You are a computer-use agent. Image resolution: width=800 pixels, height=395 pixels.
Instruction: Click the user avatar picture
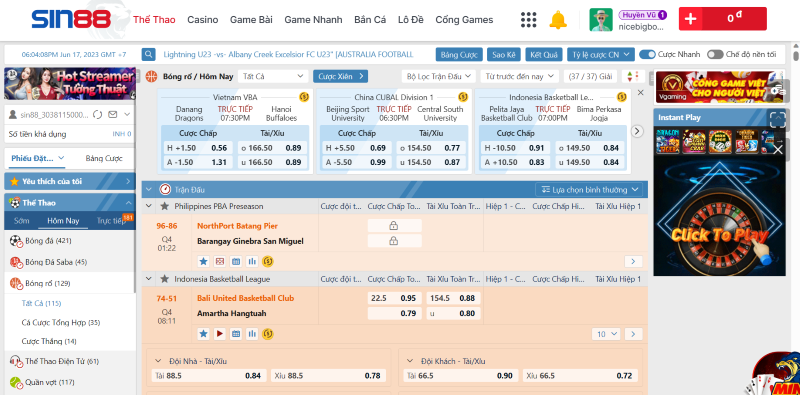click(601, 19)
